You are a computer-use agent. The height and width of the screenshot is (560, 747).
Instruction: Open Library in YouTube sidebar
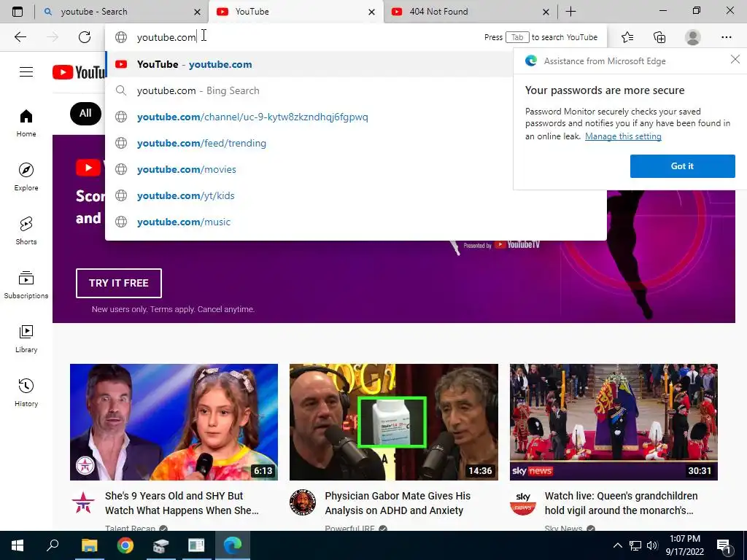(x=26, y=338)
